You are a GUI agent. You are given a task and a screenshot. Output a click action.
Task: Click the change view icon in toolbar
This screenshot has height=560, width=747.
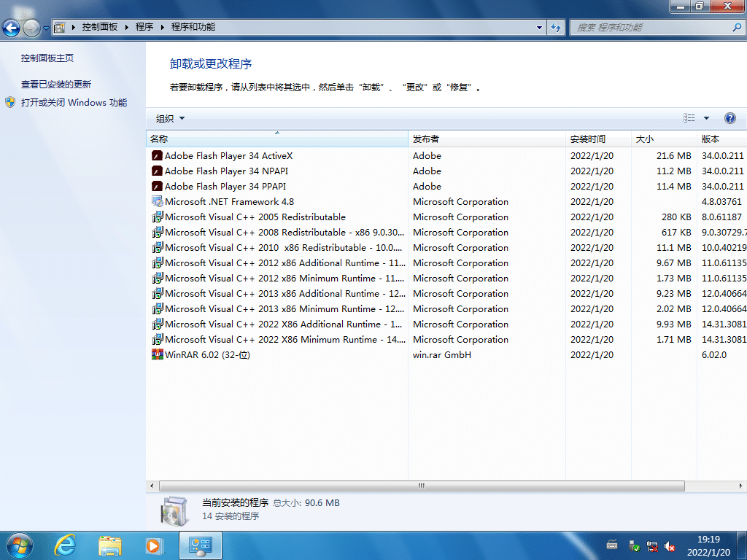point(689,118)
